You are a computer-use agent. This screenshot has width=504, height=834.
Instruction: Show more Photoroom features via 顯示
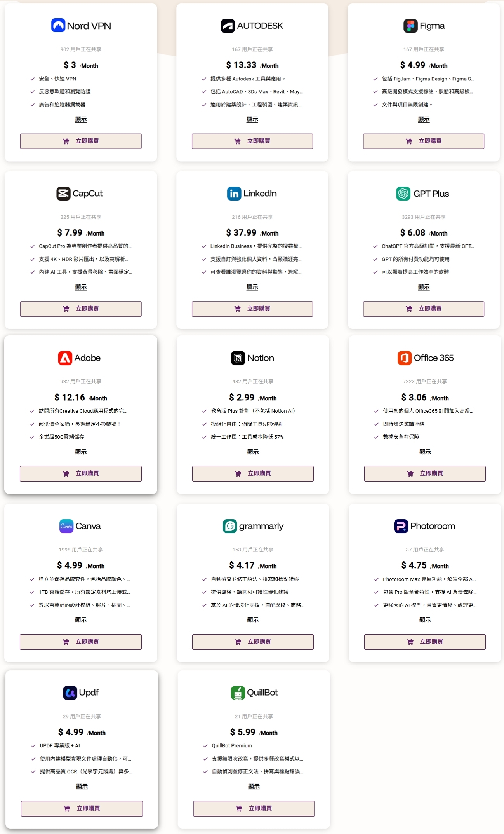coord(425,620)
